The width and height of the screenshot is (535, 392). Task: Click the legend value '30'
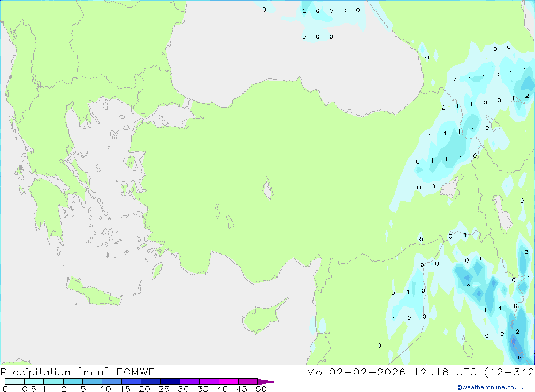coord(184,389)
